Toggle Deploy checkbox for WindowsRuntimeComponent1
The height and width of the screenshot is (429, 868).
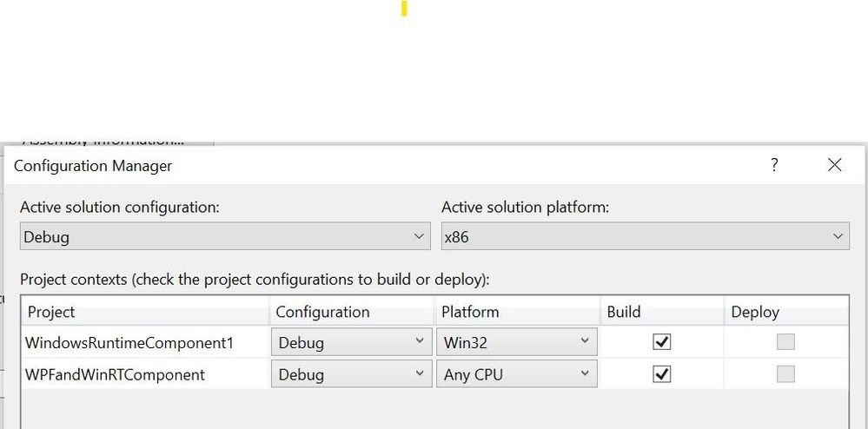785,342
